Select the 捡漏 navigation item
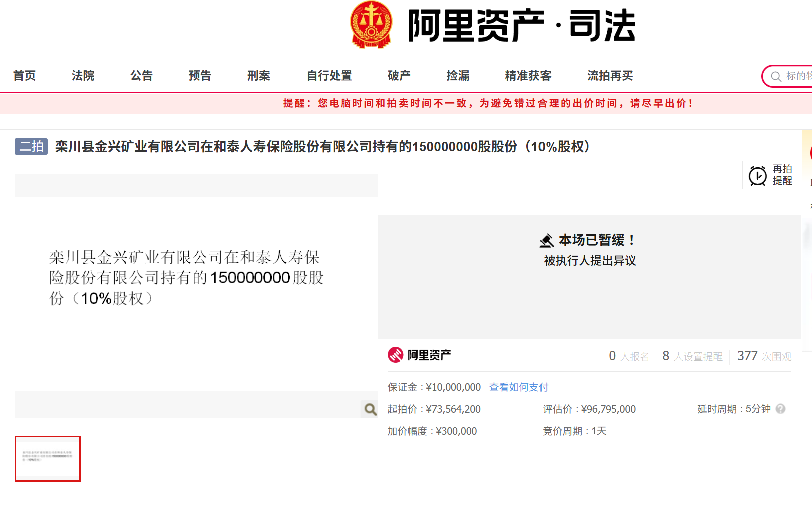812x505 pixels. (x=458, y=76)
